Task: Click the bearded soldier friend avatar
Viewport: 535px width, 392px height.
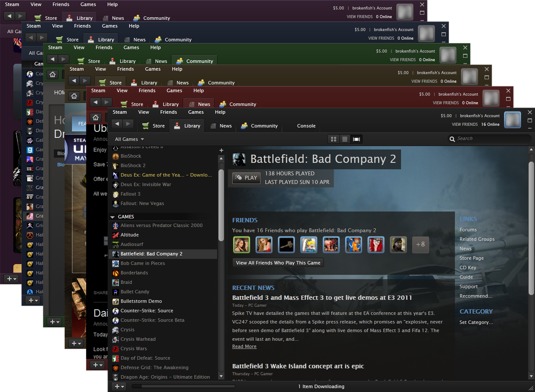Action: coord(398,245)
